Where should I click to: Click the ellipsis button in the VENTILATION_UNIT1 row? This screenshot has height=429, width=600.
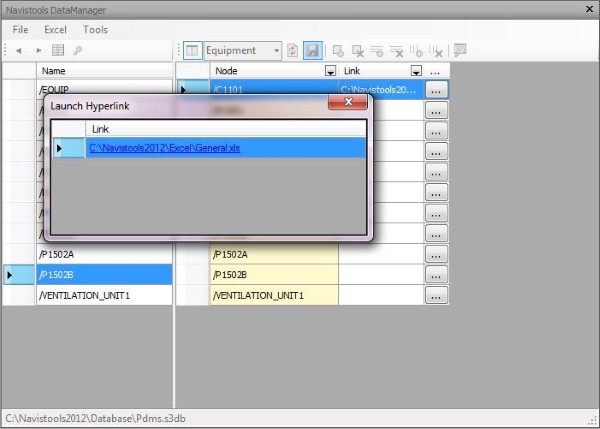pos(435,296)
